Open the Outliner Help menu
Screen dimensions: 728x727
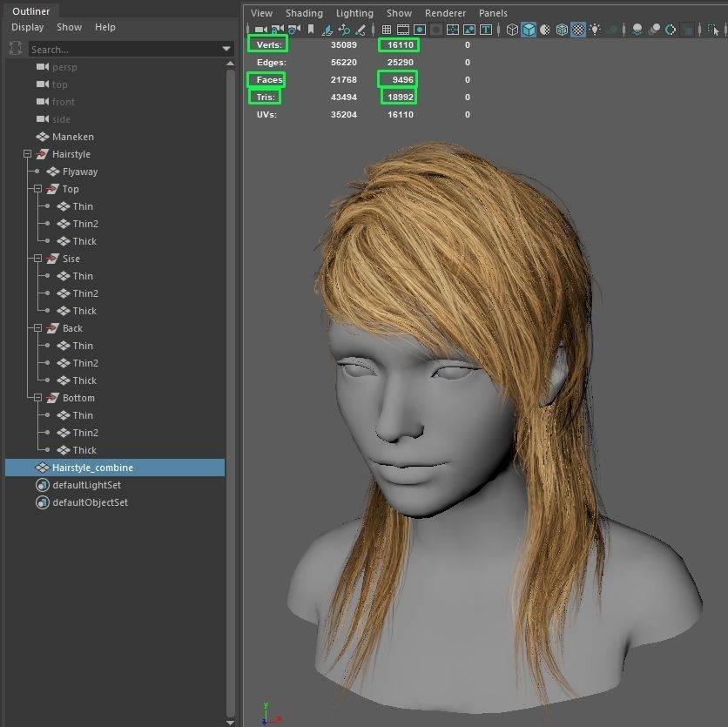pos(104,27)
